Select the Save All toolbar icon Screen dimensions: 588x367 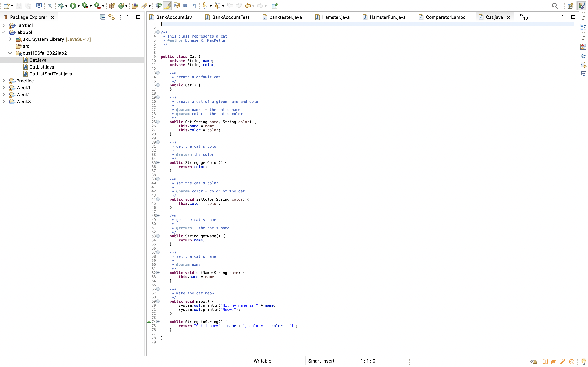[x=28, y=6]
